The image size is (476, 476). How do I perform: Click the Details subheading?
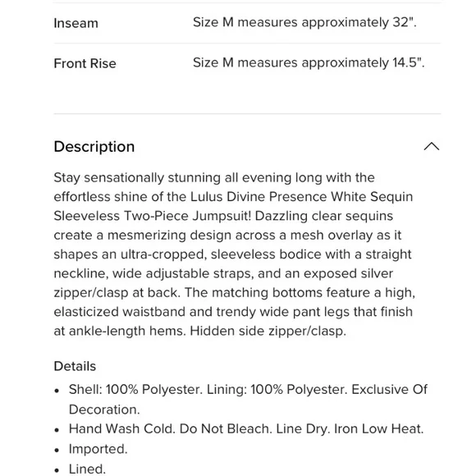pyautogui.click(x=75, y=366)
